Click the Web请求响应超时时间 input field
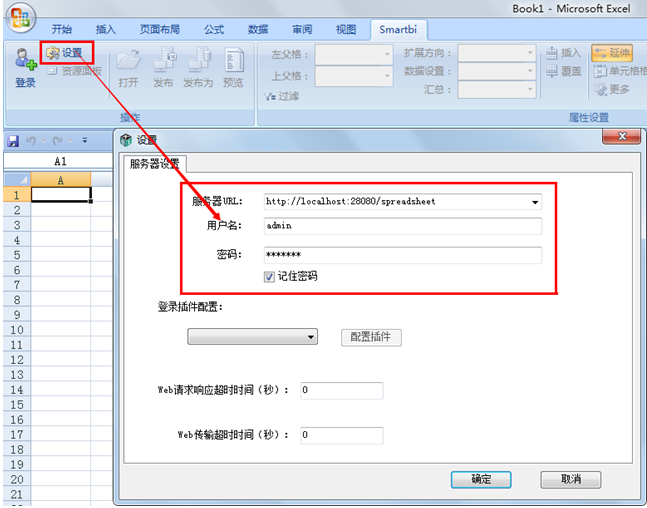 point(341,390)
